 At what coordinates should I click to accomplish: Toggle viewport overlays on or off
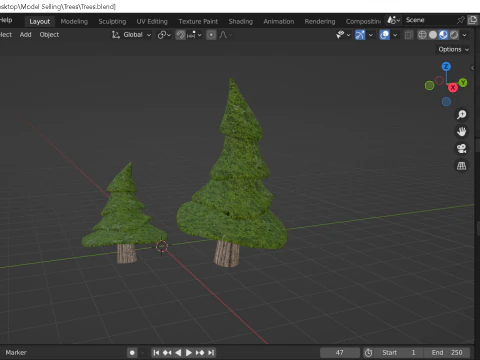(384, 35)
